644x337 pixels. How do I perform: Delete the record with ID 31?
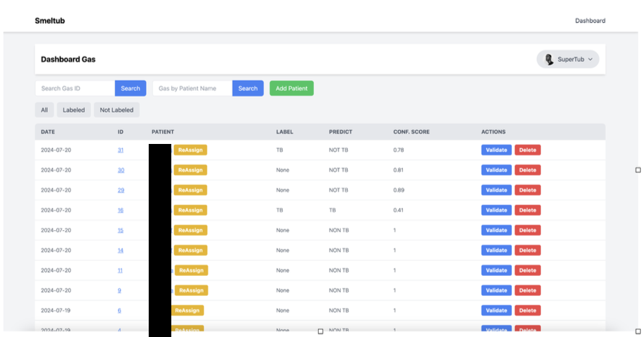[x=527, y=151]
